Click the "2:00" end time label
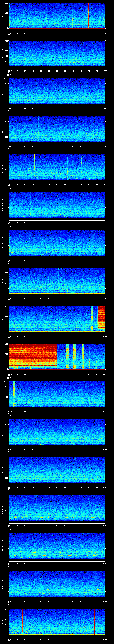This screenshot has height=644, width=114. tap(105, 33)
